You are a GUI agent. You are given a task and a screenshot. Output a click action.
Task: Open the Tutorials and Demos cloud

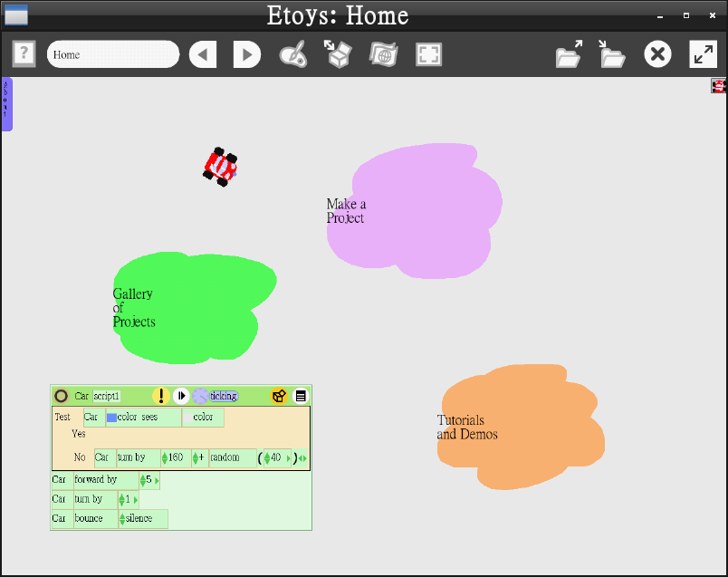pos(521,427)
